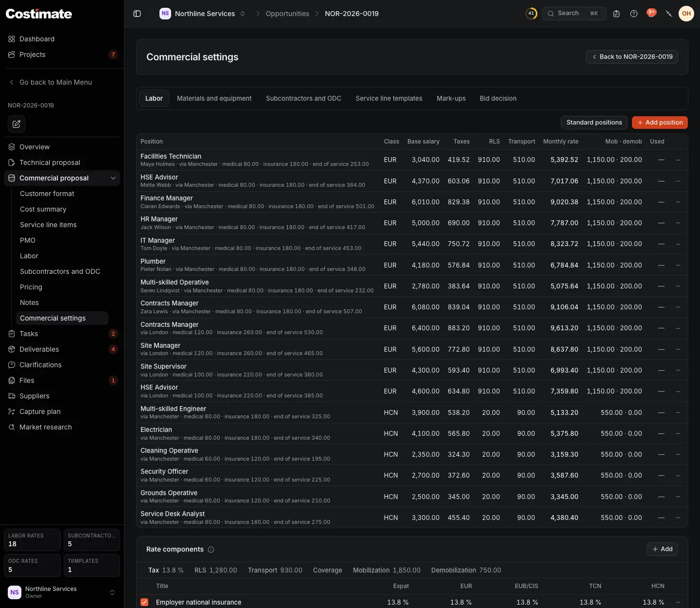Image resolution: width=700 pixels, height=608 pixels.
Task: Open notifications with 9+ badge
Action: point(651,13)
